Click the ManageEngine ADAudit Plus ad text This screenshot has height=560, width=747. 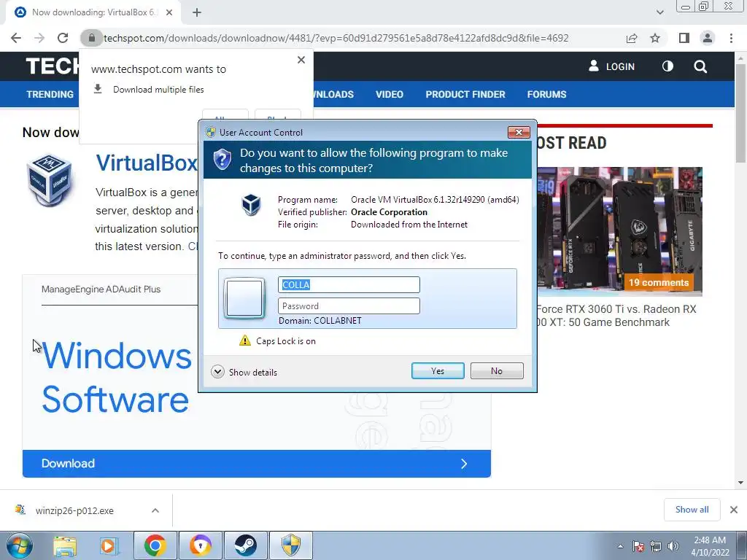coord(101,289)
